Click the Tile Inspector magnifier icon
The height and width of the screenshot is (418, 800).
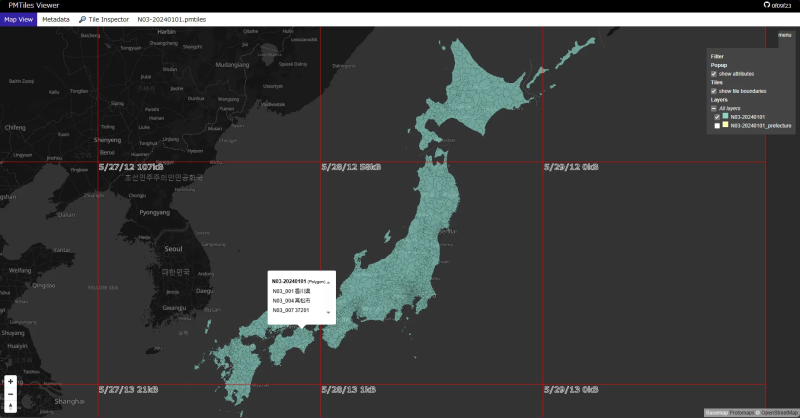(82, 19)
